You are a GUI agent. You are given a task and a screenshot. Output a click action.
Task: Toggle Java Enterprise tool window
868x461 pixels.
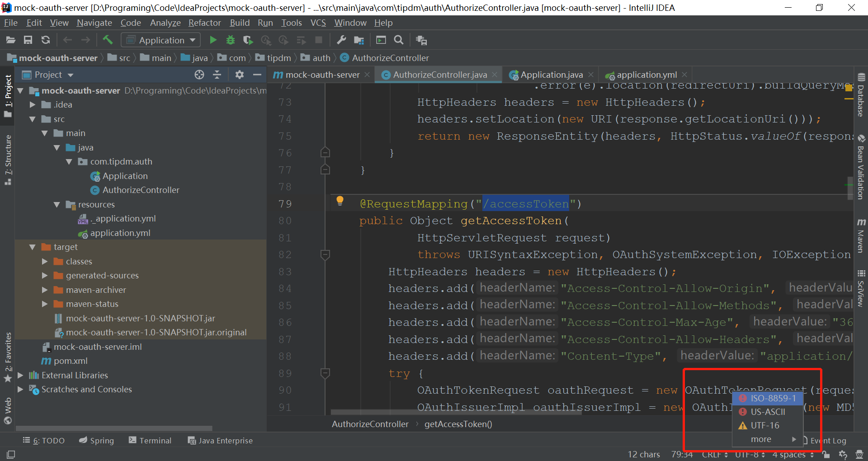click(220, 441)
